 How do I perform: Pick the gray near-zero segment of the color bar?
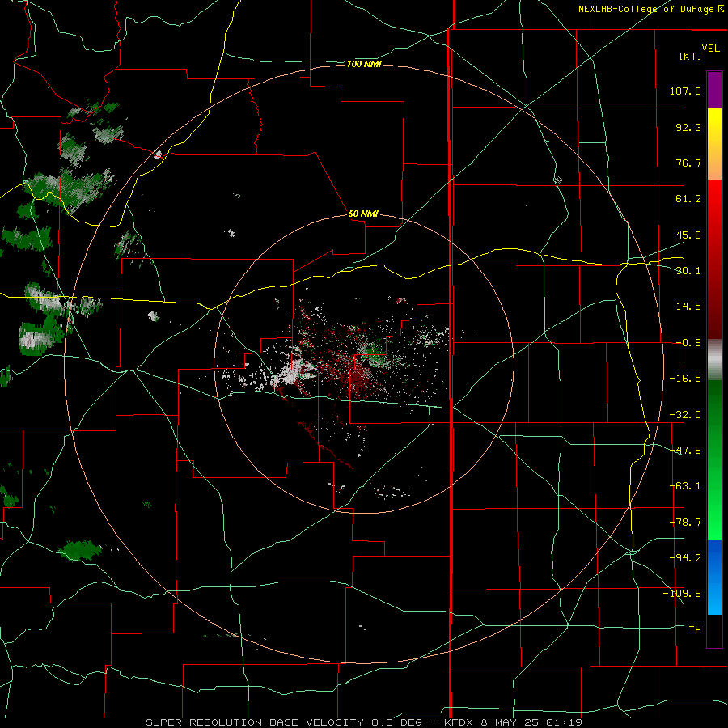[714, 359]
